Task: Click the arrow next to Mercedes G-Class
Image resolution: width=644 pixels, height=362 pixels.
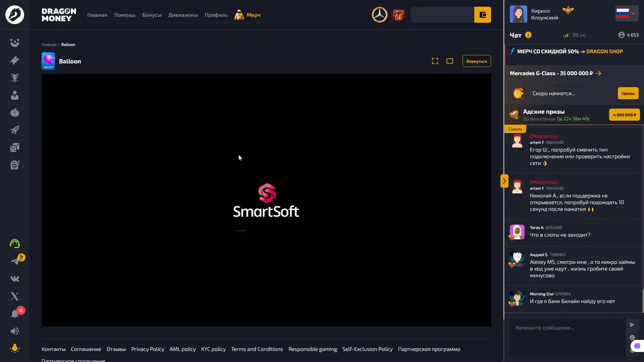Action: [598, 73]
